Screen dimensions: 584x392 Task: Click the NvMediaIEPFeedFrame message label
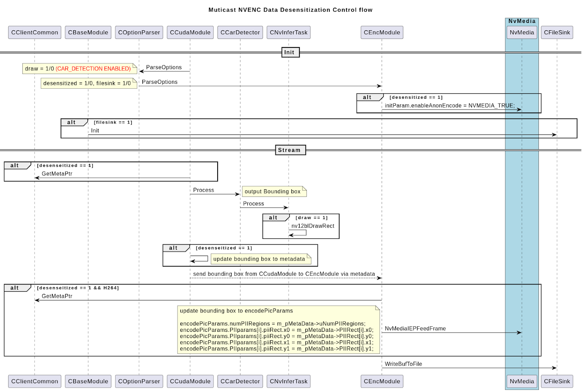(415, 329)
